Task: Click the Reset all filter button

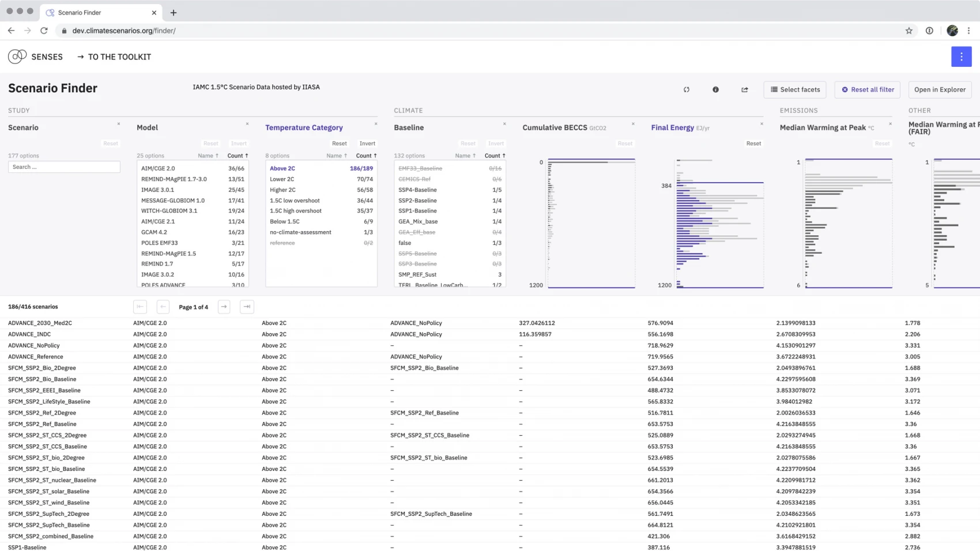Action: [868, 90]
